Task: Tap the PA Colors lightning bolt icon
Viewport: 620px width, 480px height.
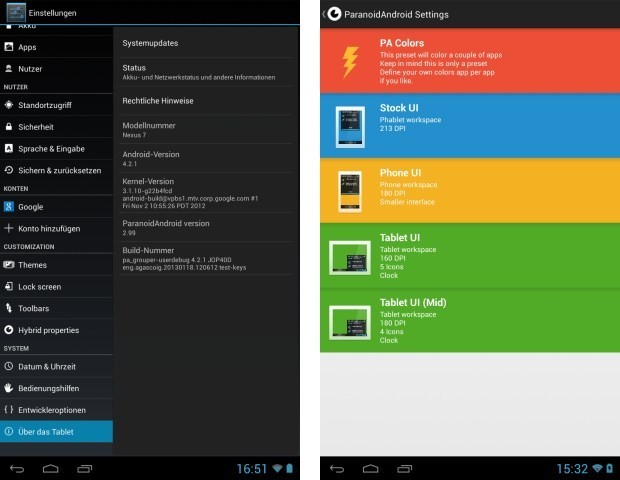Action: 349,63
